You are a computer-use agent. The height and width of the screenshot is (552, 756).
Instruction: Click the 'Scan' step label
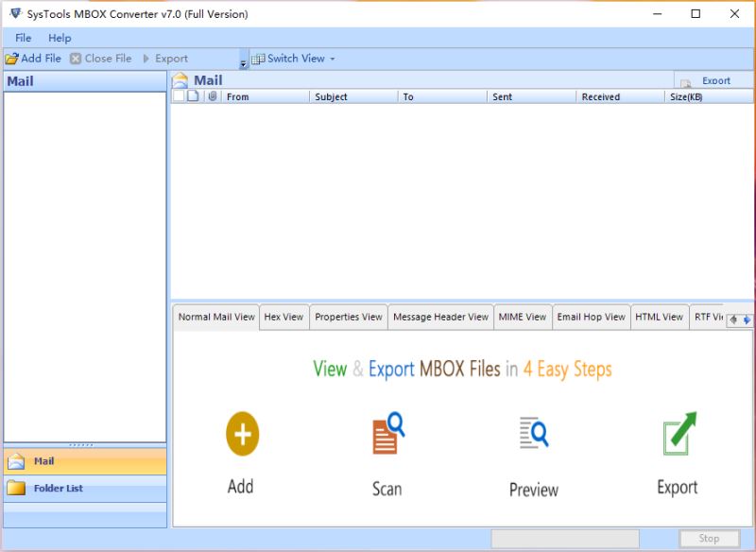(387, 489)
